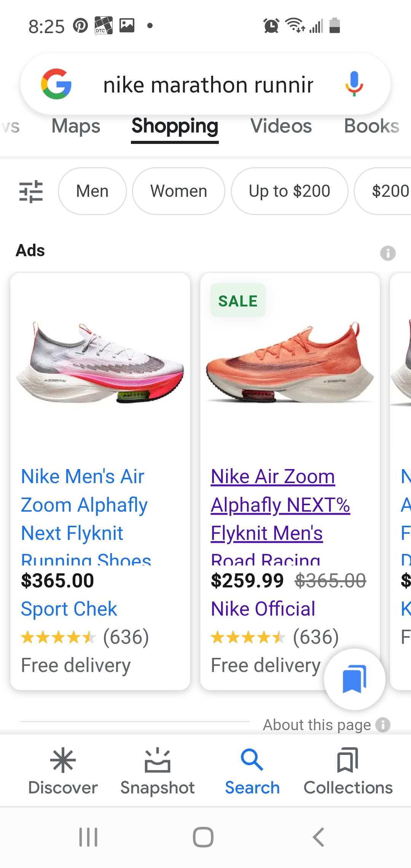Click the About this page info icon
The image size is (411, 868).
point(383,725)
